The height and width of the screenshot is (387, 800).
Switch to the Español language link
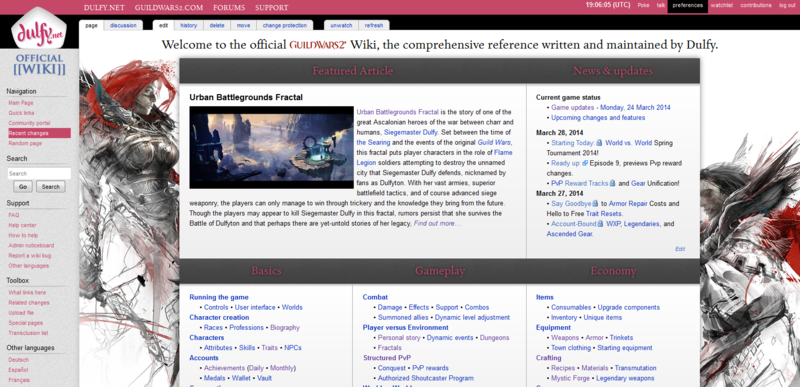click(18, 370)
